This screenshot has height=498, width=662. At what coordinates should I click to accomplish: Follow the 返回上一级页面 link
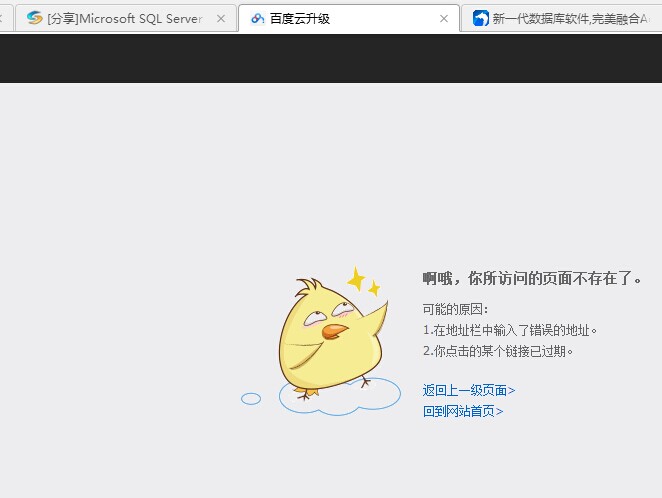[x=469, y=390]
